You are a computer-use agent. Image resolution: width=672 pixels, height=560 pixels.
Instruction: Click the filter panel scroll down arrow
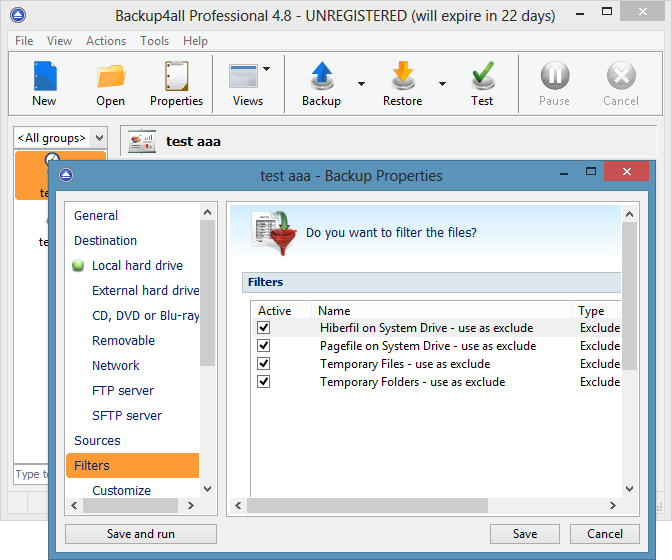pos(630,489)
